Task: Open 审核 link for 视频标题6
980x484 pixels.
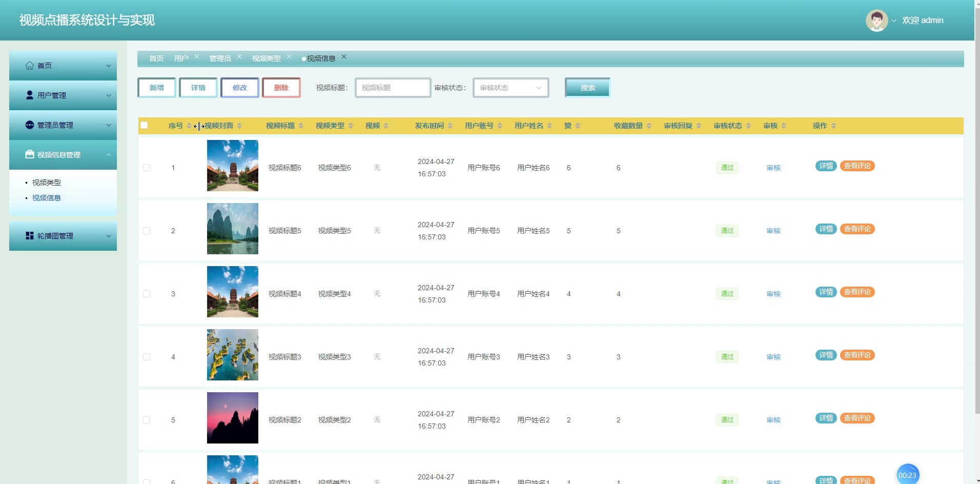Action: (773, 168)
